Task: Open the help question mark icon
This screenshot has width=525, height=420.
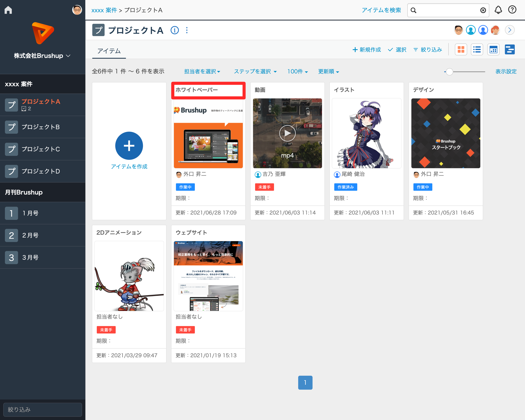Action: (x=512, y=10)
